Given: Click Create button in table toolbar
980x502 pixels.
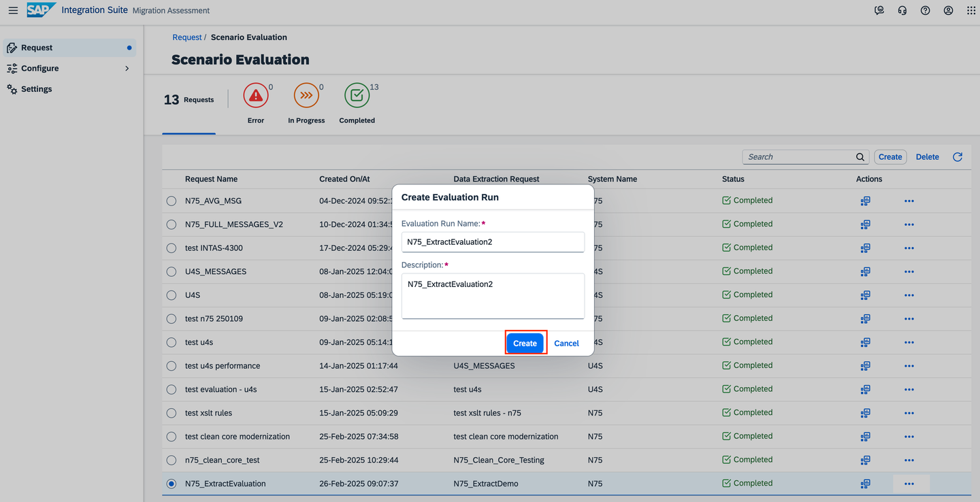Looking at the screenshot, I should coord(890,157).
